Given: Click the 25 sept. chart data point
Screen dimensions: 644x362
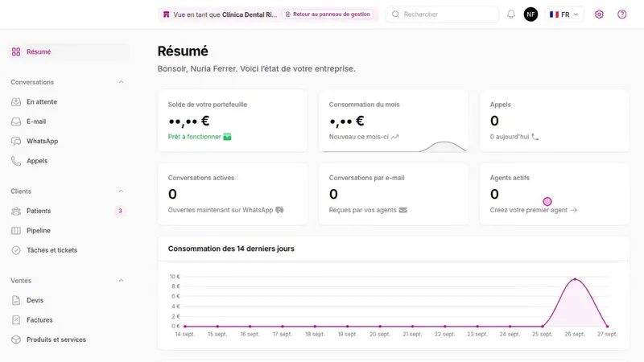Looking at the screenshot, I should pyautogui.click(x=543, y=327).
